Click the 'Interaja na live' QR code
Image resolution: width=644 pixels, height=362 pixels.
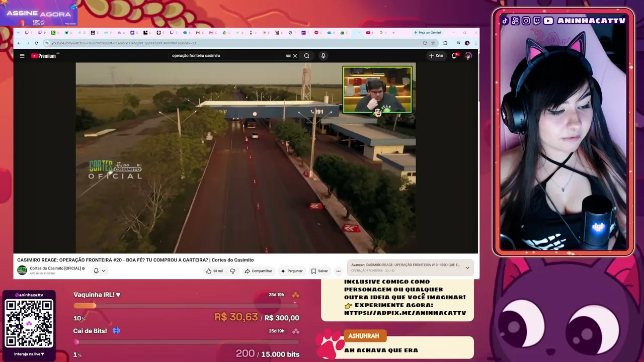(x=29, y=323)
